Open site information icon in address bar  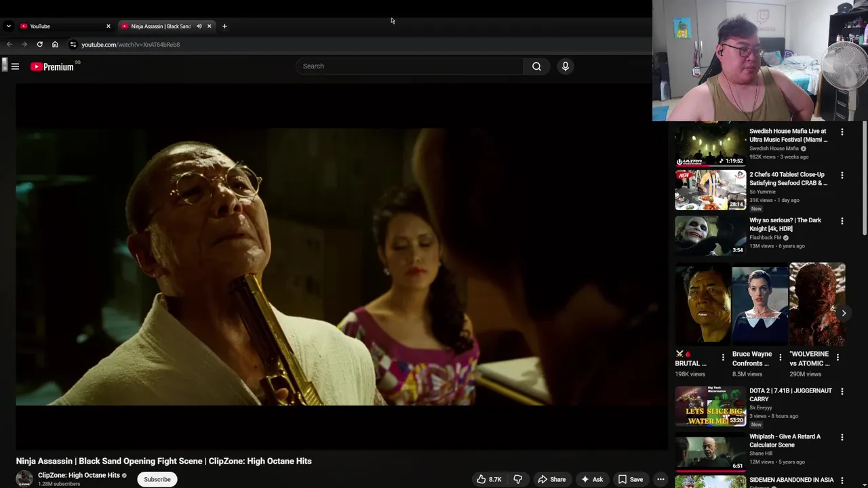(x=73, y=45)
